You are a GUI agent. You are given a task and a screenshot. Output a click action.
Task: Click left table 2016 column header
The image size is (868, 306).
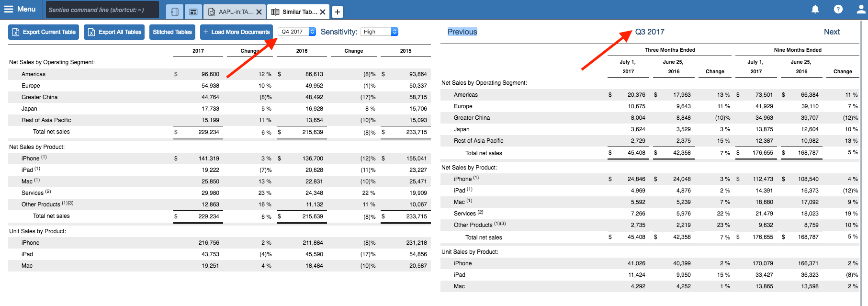point(302,51)
